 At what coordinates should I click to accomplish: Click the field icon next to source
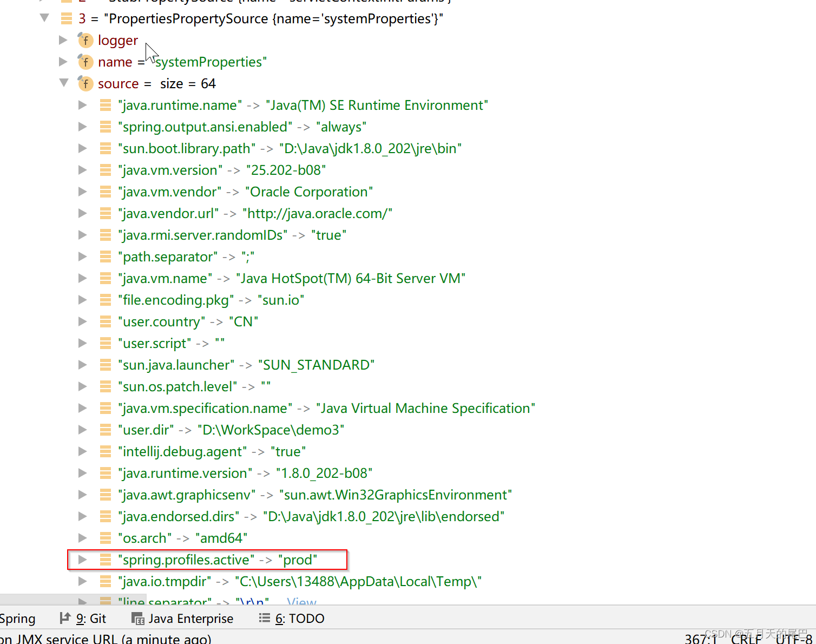click(85, 83)
